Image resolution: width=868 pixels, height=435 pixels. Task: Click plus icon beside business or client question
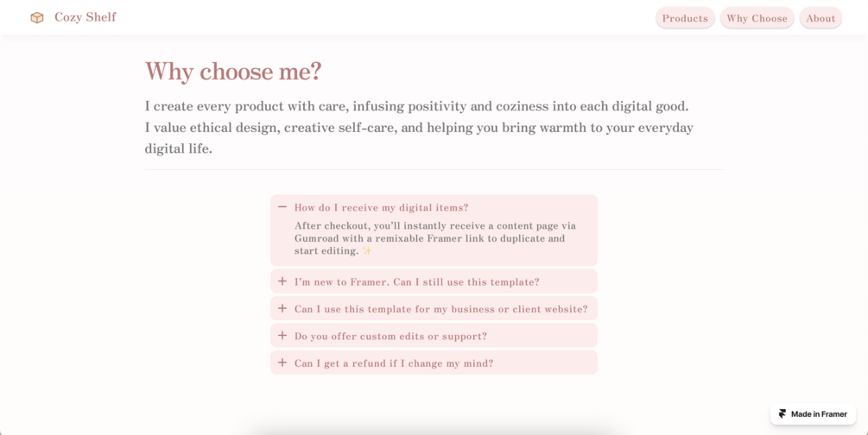tap(282, 308)
